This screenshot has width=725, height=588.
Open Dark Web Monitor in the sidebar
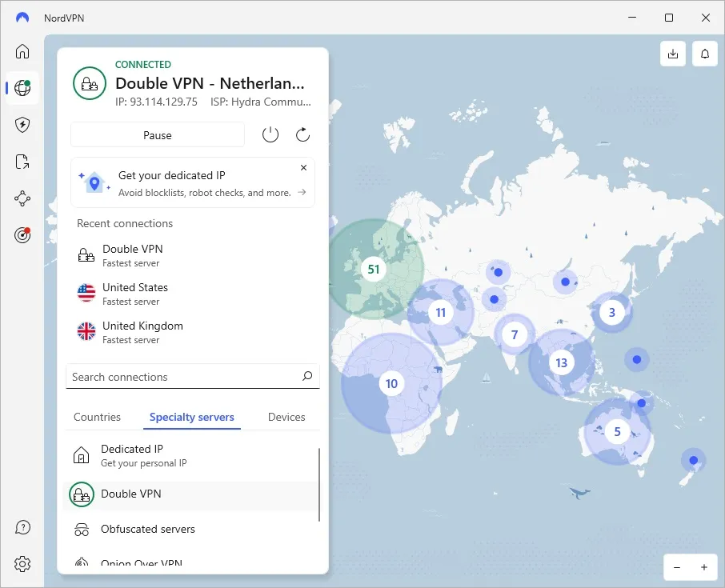[22, 235]
